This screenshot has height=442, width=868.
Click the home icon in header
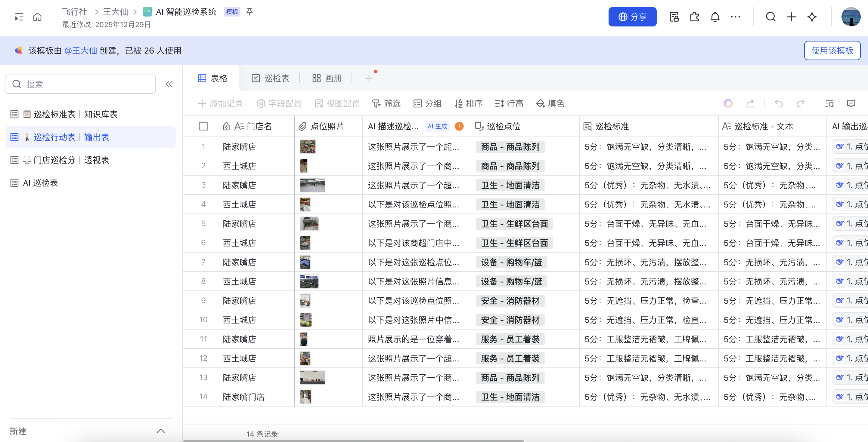click(x=37, y=17)
